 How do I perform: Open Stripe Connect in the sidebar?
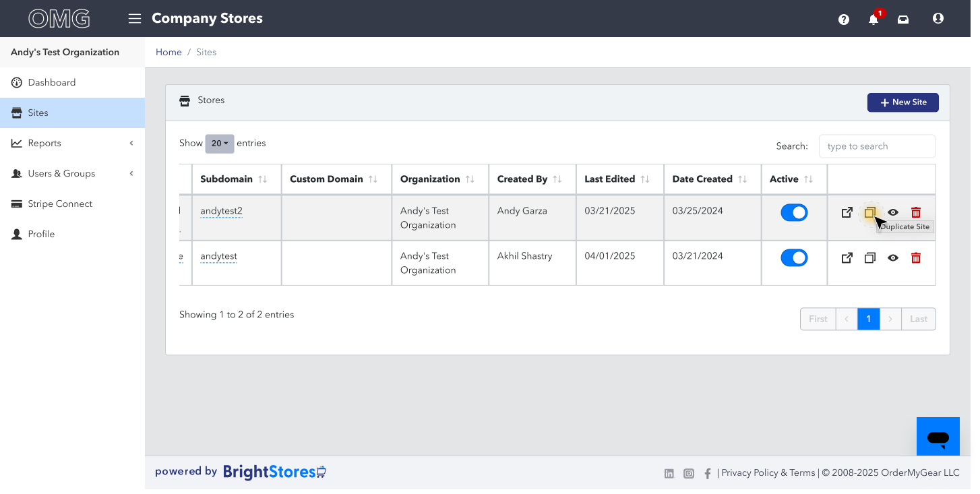72,204
